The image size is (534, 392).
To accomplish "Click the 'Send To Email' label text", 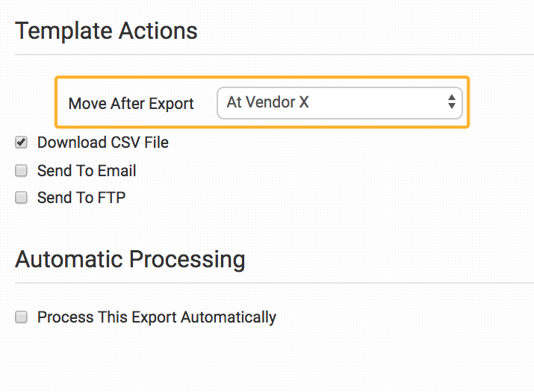I will (87, 171).
